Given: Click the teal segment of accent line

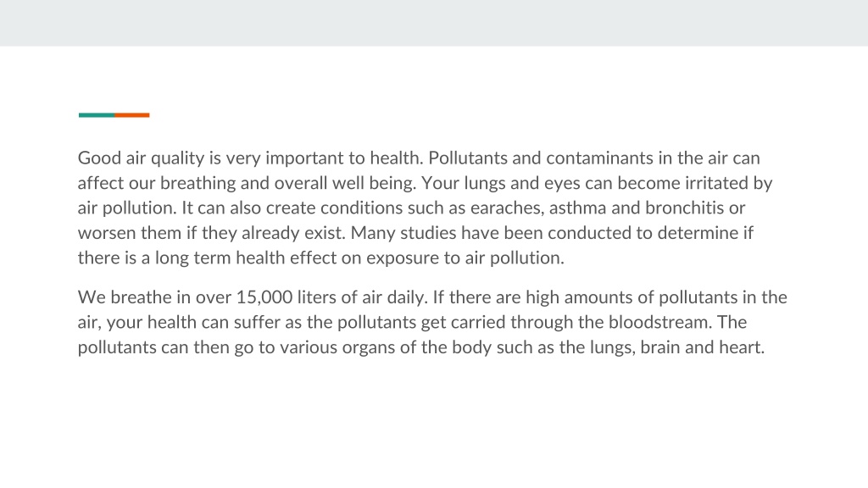Looking at the screenshot, I should 97,115.
